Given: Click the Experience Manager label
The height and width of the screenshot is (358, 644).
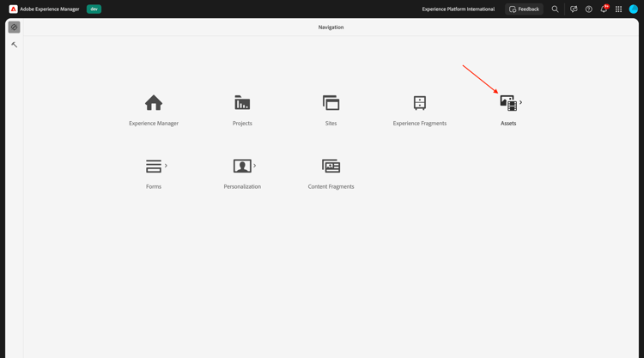Looking at the screenshot, I should [x=154, y=123].
